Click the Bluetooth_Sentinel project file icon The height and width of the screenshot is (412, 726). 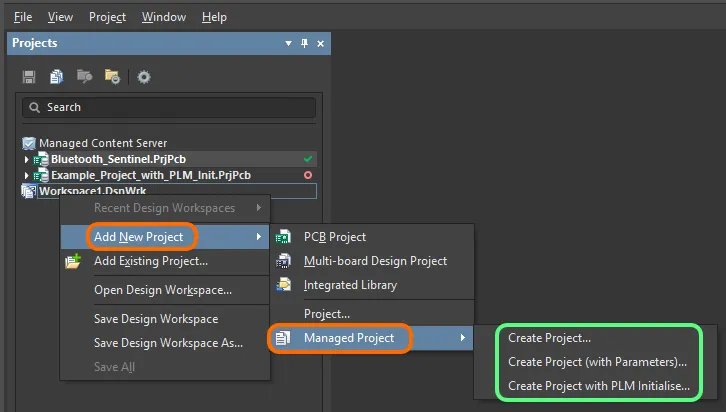[41, 159]
